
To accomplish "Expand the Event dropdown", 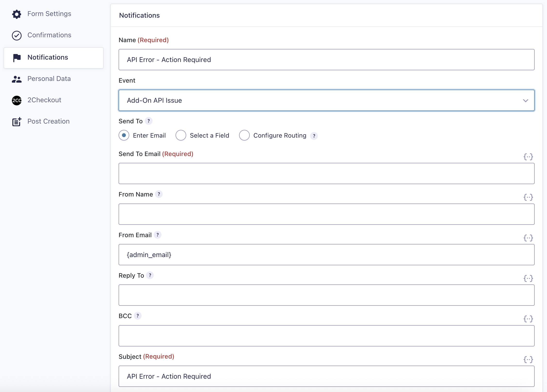I will pyautogui.click(x=326, y=100).
